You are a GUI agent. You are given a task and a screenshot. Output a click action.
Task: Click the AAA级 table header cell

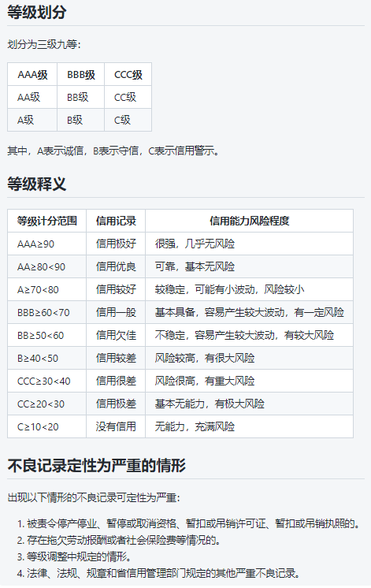click(x=32, y=75)
